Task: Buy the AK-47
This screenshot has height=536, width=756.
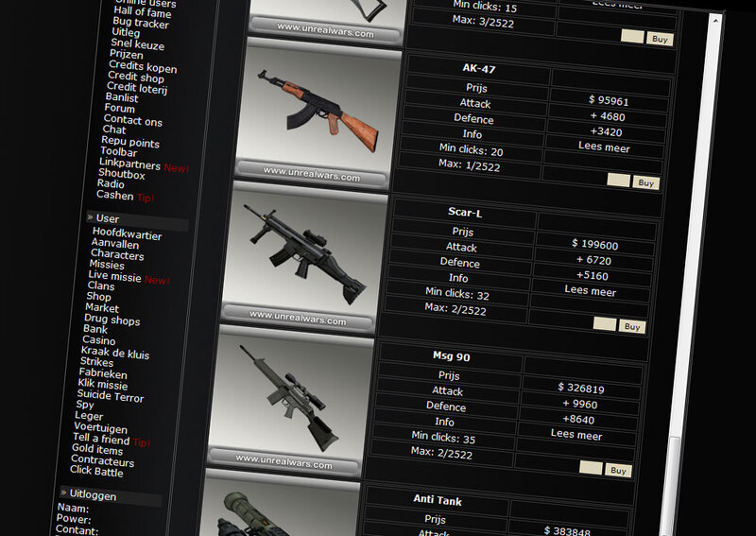Action: (645, 182)
